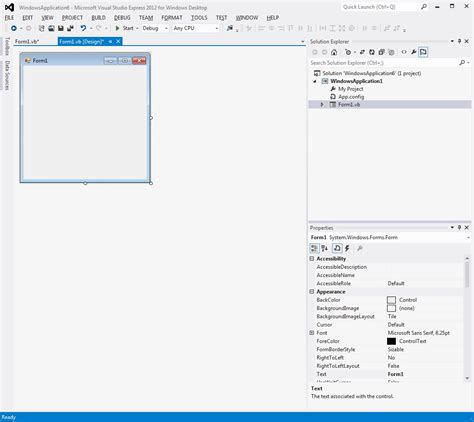Collapse the Accessibility property category
This screenshot has height=422, width=474.
pyautogui.click(x=312, y=259)
